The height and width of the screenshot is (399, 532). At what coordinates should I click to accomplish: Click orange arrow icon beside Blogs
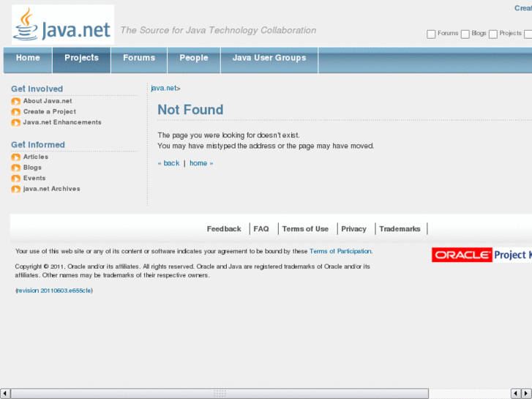pyautogui.click(x=15, y=168)
